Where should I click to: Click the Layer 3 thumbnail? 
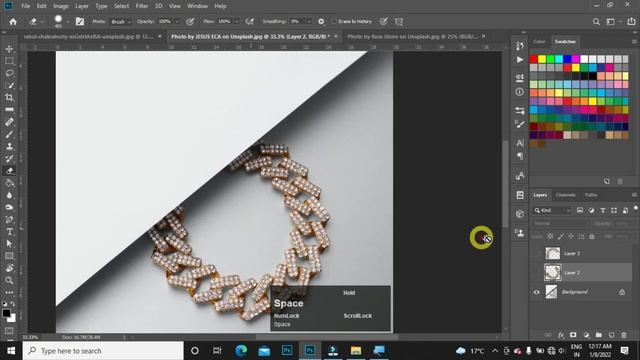point(553,253)
